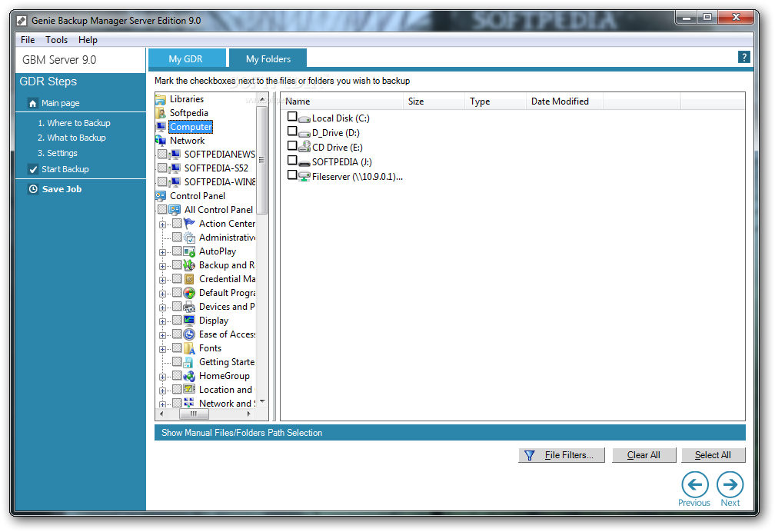Click the Default Programs icon
Viewport: 775px width, 532px height.
tap(189, 293)
